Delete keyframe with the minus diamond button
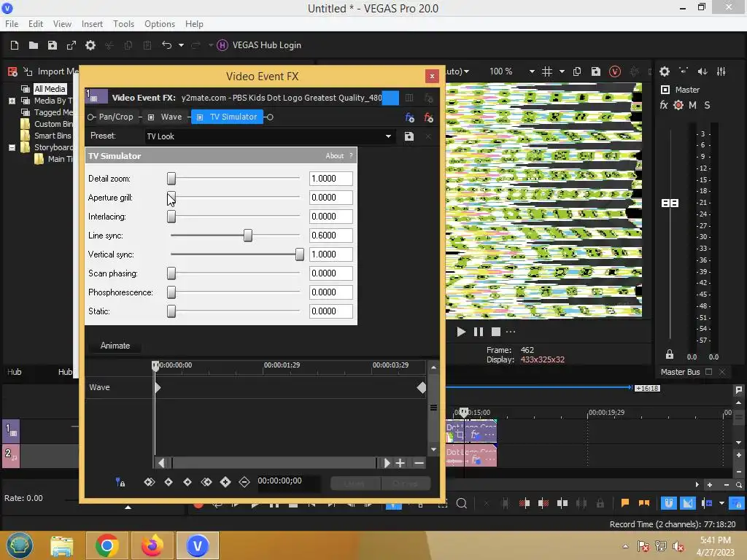 click(244, 482)
